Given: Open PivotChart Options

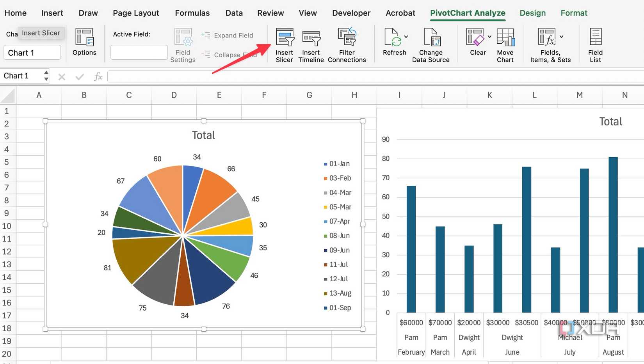Looking at the screenshot, I should click(84, 42).
